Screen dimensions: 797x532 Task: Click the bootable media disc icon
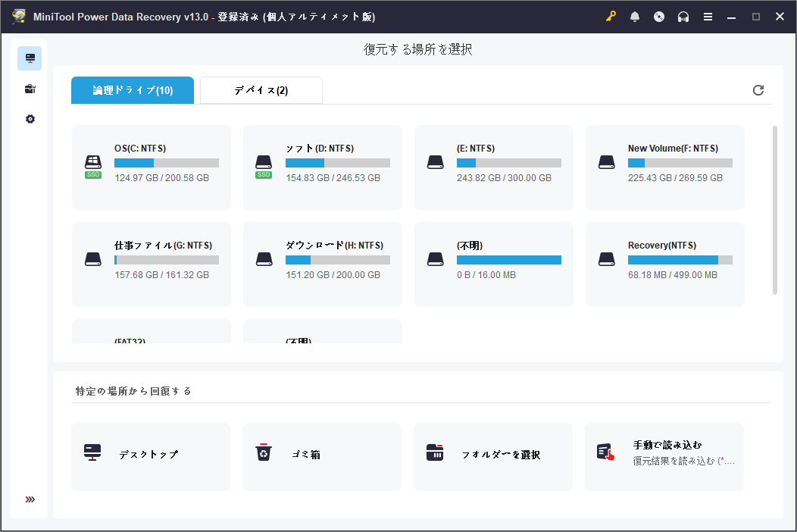pyautogui.click(x=659, y=17)
